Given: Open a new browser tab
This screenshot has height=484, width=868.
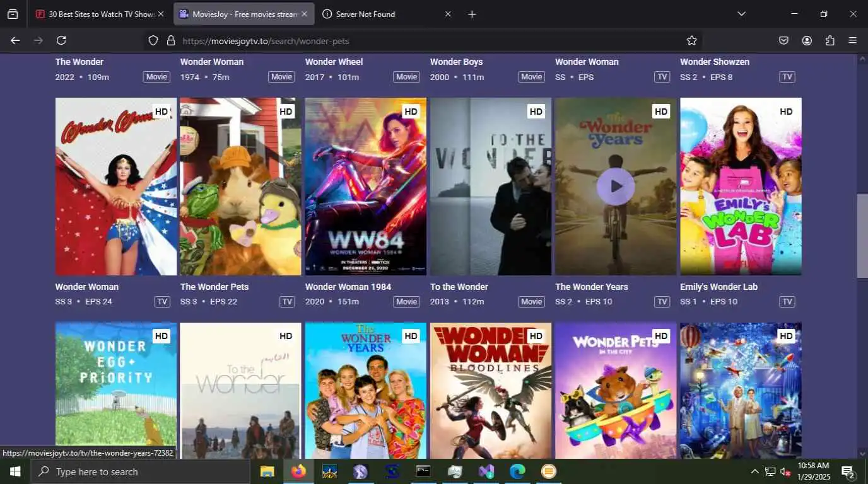Looking at the screenshot, I should [x=472, y=14].
